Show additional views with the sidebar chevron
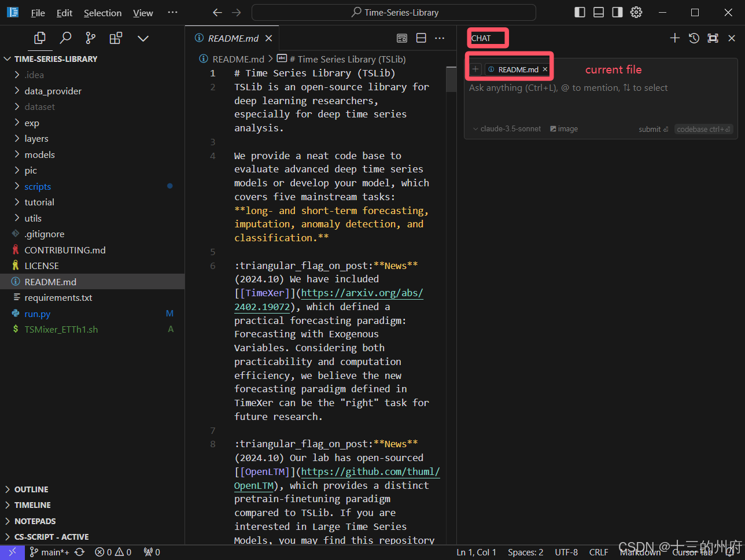This screenshot has height=560, width=745. click(143, 38)
